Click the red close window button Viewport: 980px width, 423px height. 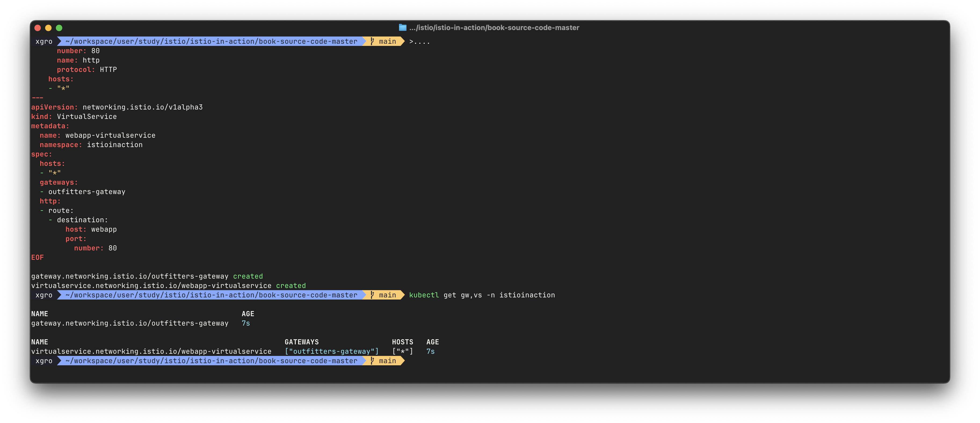(x=37, y=28)
